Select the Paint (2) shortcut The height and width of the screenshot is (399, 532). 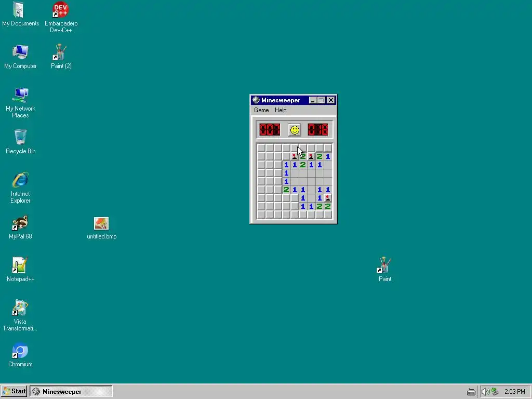click(61, 57)
